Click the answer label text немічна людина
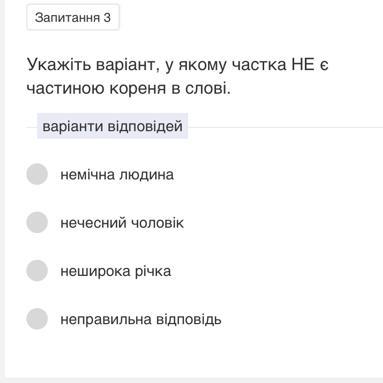 117,174
